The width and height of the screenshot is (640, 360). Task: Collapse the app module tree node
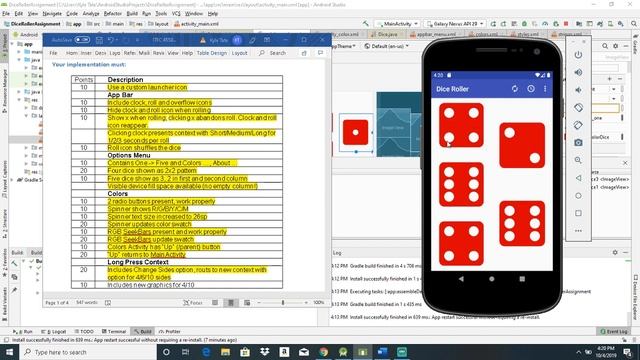[x=13, y=44]
